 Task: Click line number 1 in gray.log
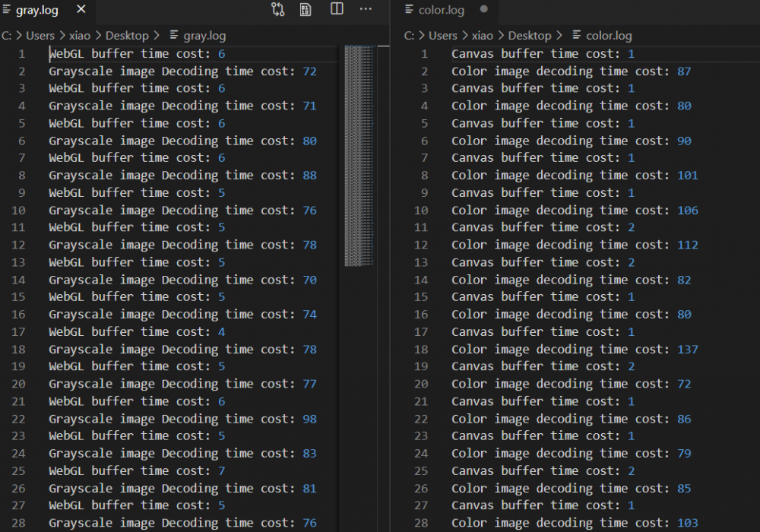(x=22, y=54)
